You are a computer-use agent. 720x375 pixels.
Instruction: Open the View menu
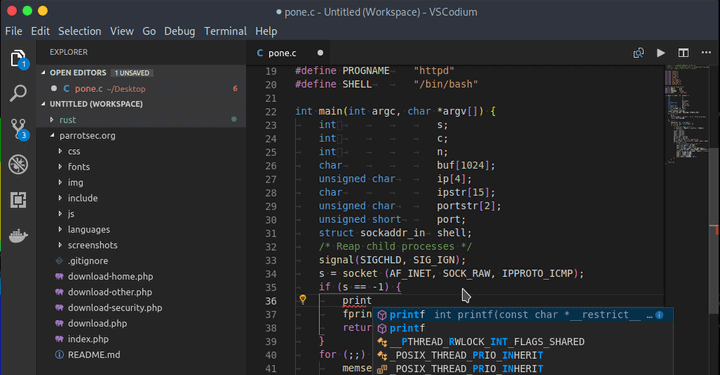click(122, 31)
